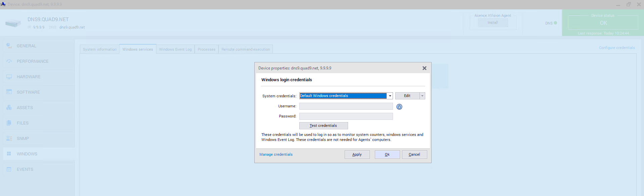Image resolution: width=644 pixels, height=196 pixels.
Task: Open the Processes tab
Action: tap(206, 49)
